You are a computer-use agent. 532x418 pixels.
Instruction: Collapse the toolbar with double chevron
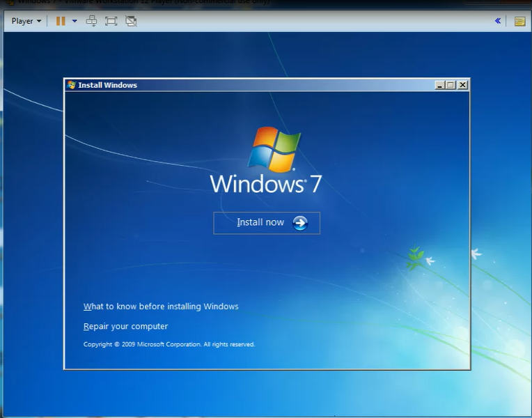tap(498, 21)
